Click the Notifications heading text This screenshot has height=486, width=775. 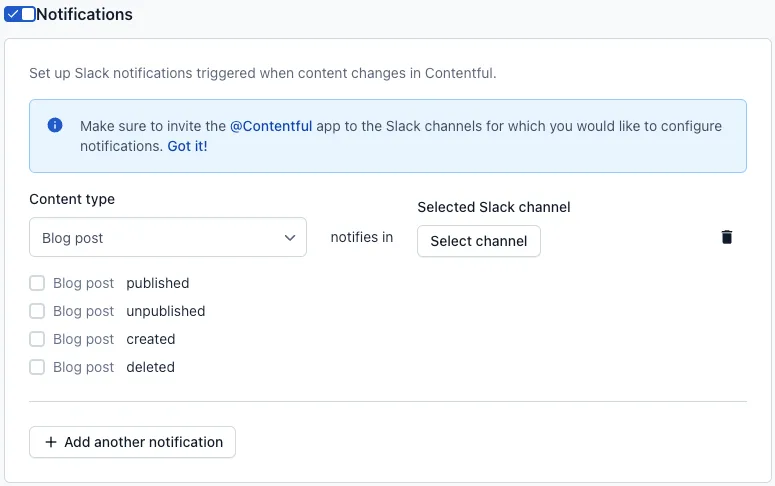pos(85,14)
